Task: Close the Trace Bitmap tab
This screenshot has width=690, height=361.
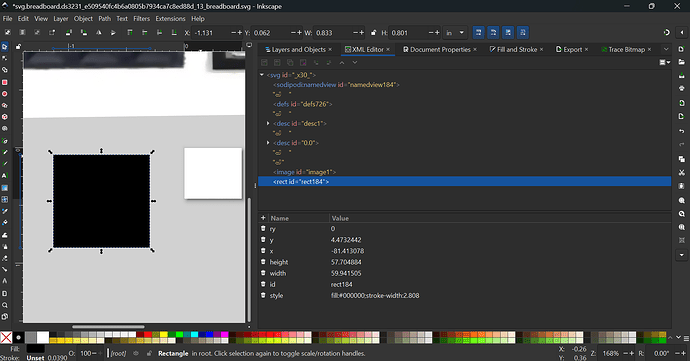Action: tap(649, 49)
